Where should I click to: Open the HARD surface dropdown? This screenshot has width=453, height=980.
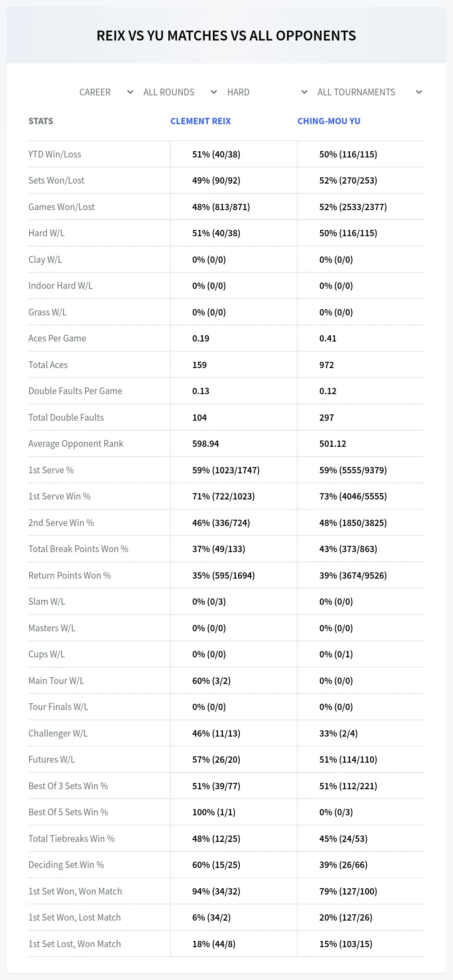(267, 92)
